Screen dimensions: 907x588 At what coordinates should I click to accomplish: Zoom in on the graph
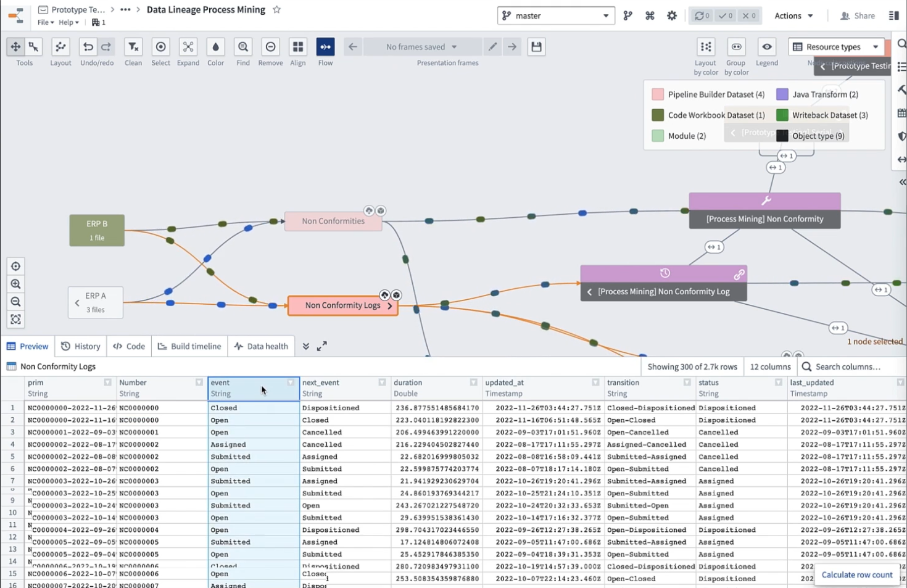coord(15,284)
